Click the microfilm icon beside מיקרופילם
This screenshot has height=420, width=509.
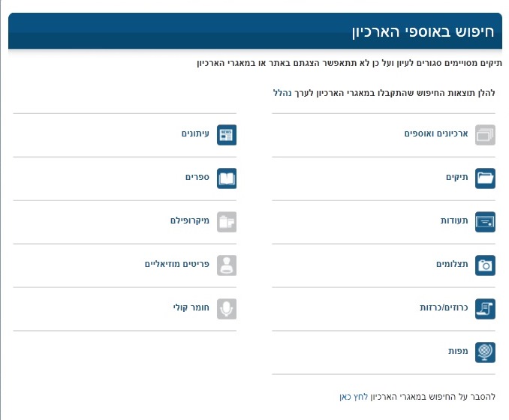tap(227, 222)
